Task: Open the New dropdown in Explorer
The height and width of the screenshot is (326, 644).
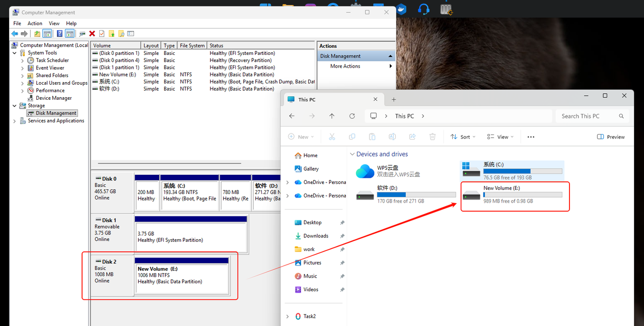Action: click(x=301, y=137)
